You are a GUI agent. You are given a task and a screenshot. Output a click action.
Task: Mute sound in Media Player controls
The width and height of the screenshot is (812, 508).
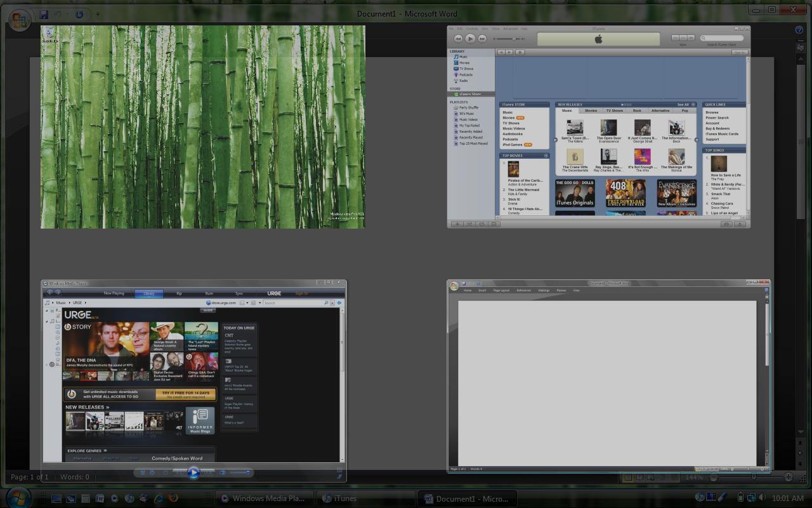(x=223, y=472)
